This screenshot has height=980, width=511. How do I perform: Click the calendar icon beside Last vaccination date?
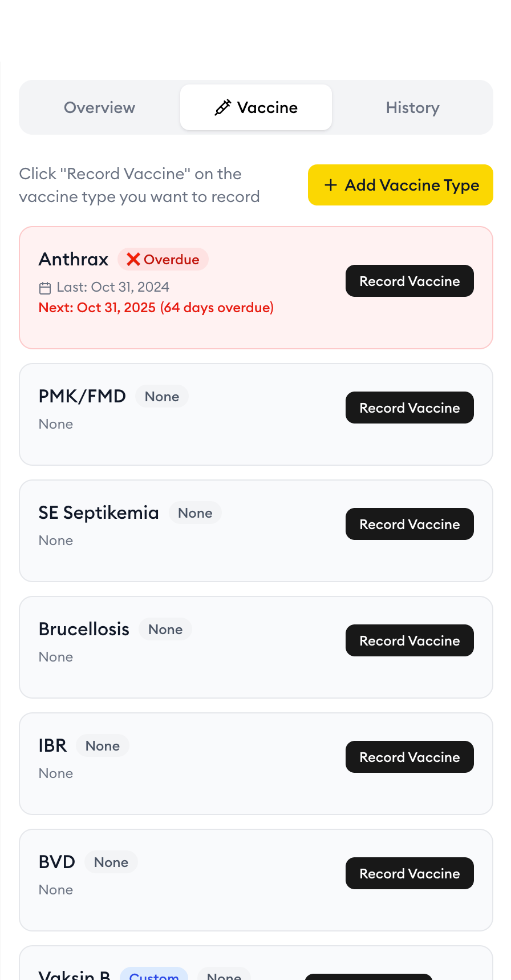(46, 287)
